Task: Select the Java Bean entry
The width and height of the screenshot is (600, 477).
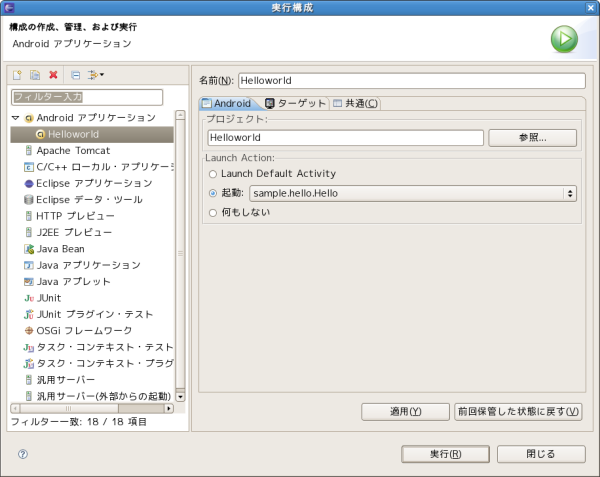Action: point(60,249)
